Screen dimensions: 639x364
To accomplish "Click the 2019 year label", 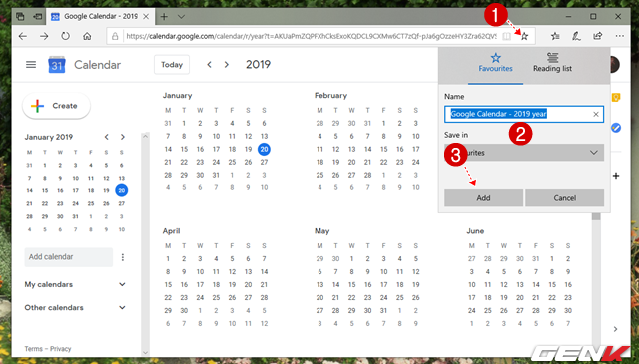I will click(258, 65).
